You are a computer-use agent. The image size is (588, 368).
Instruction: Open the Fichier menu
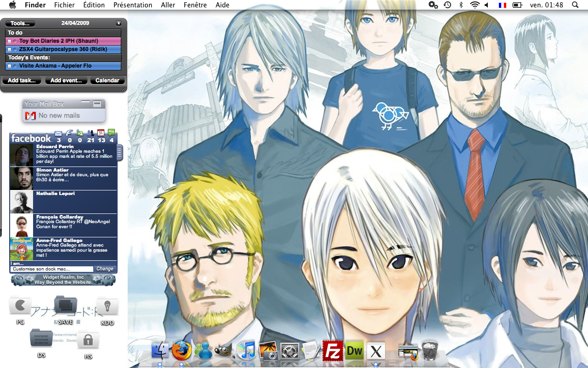point(64,5)
